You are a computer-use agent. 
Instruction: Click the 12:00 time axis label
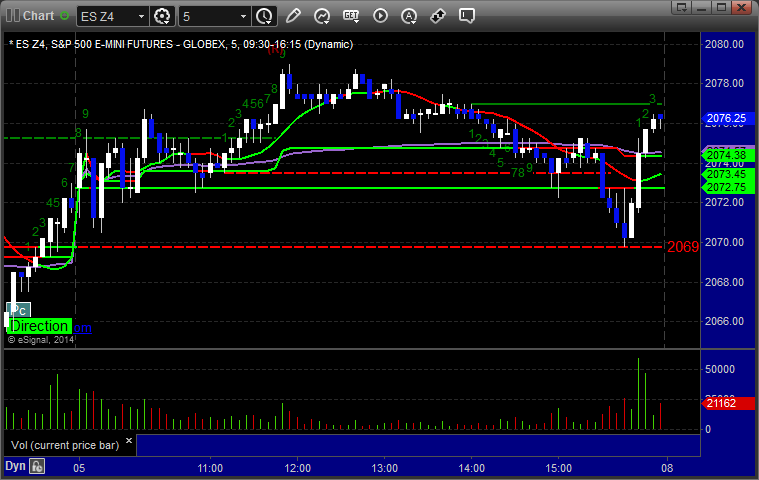tap(297, 468)
